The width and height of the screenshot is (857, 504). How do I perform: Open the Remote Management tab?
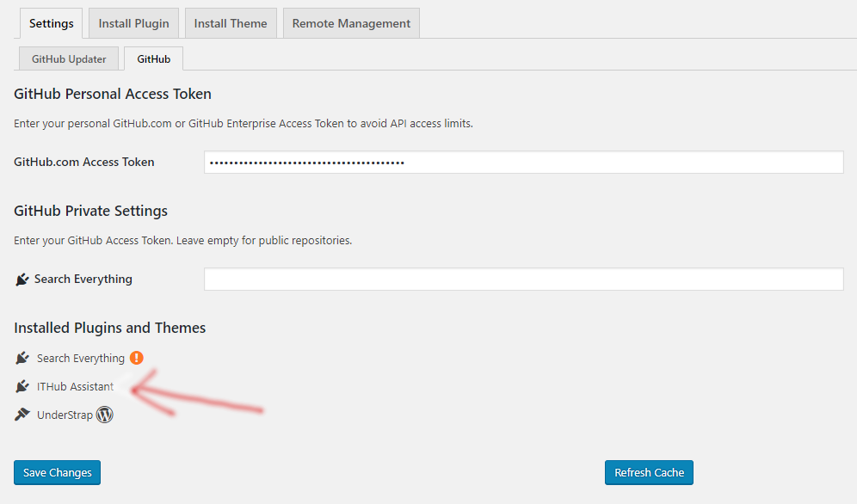pos(351,23)
